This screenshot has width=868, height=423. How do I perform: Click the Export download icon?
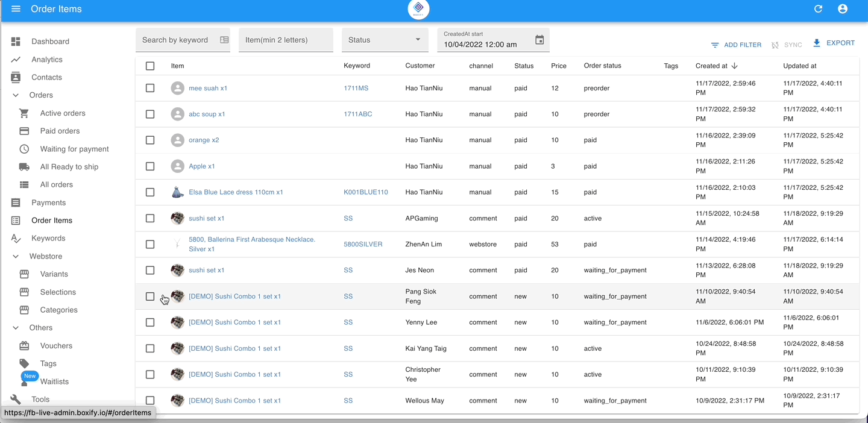817,43
